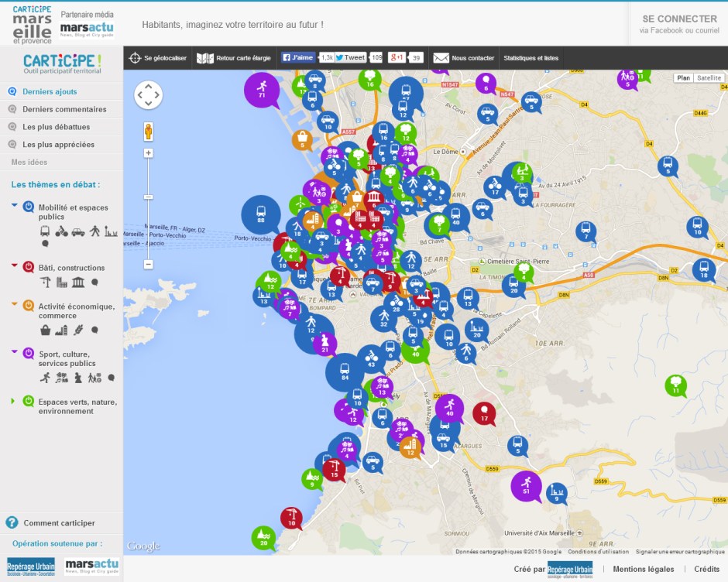Toggle the blue Mobilité theme power button
This screenshot has height=582, width=728.
29,207
